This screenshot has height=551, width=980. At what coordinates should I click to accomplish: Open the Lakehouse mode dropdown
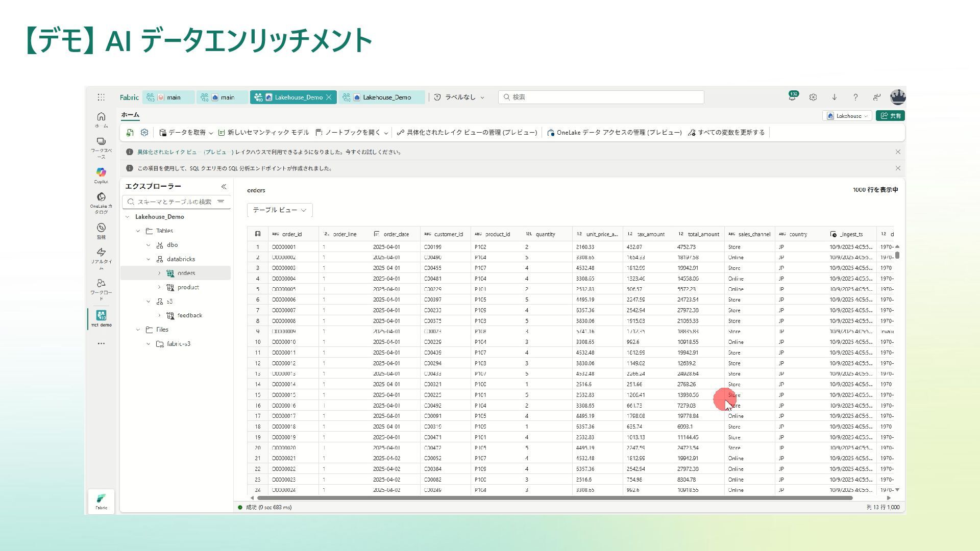tap(847, 116)
